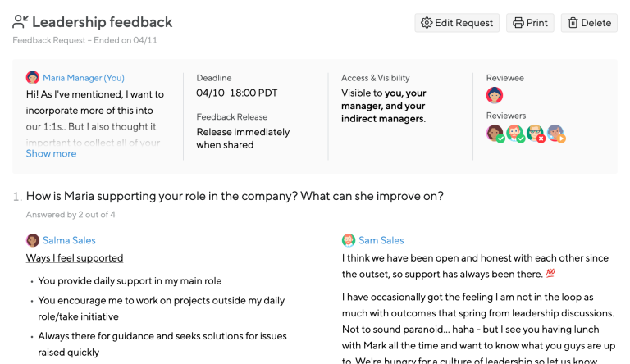
Task: Click the Print button label
Action: [536, 23]
